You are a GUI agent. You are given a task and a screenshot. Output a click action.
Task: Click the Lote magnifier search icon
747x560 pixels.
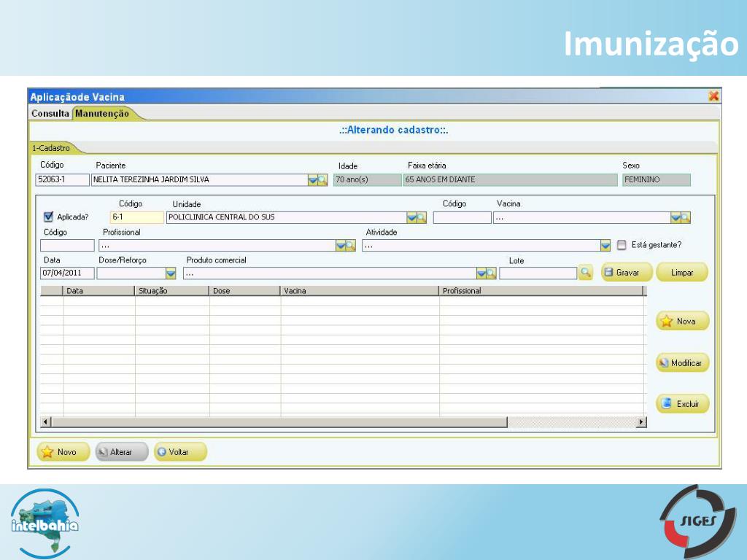pyautogui.click(x=585, y=273)
